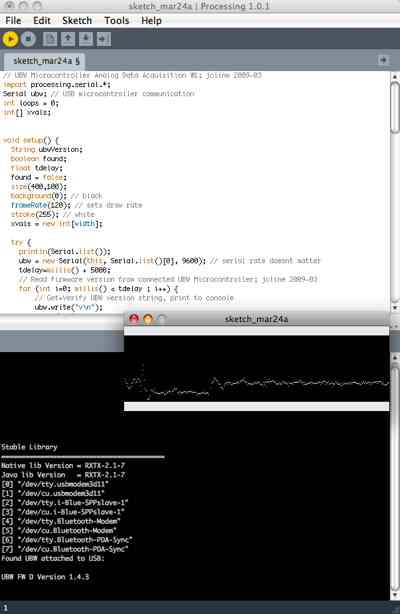Viewport: 400px width, 614px height.
Task: Run the sketch with the Play button
Action: pos(10,39)
